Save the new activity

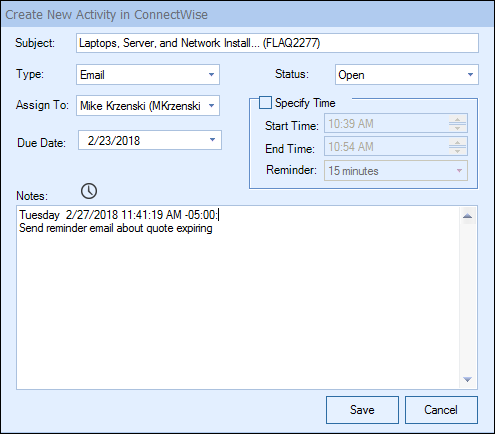362,410
